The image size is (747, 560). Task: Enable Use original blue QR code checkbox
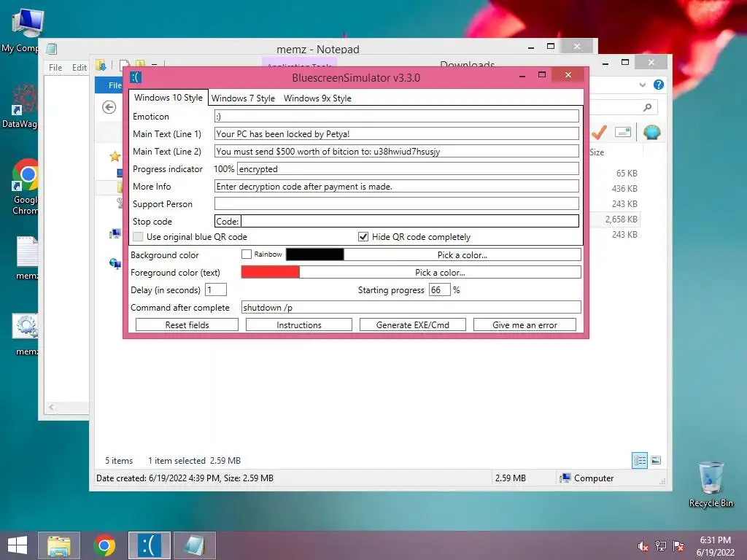point(138,237)
